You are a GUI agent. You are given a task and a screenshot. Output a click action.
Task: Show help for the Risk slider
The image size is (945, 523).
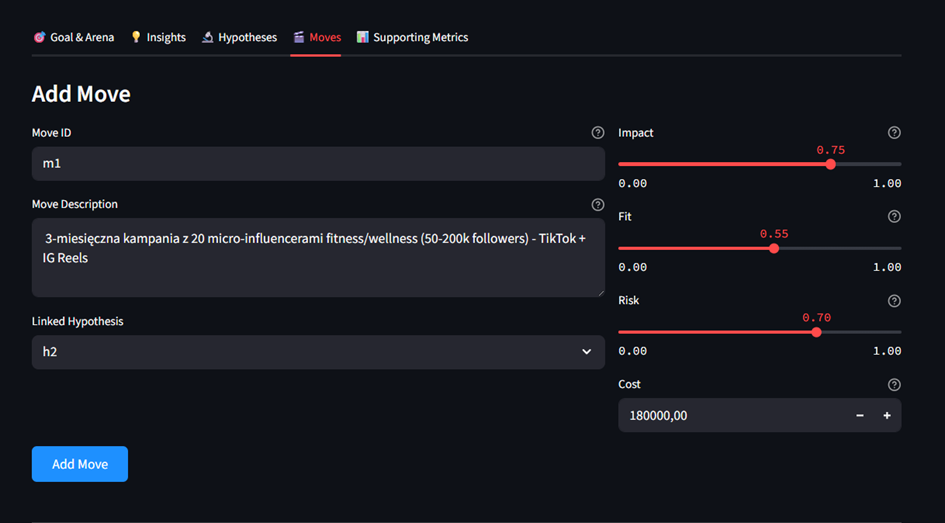pos(894,301)
